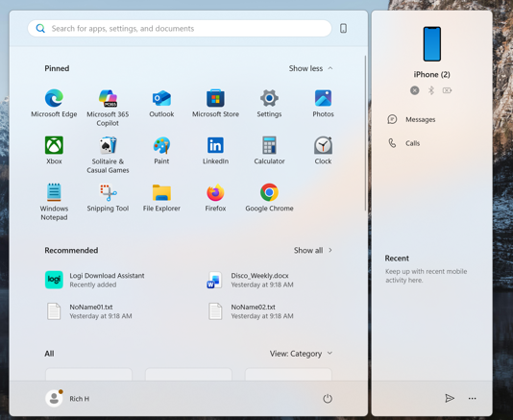Open the Paint app
Screen dimensions: 513x420
[161, 151]
